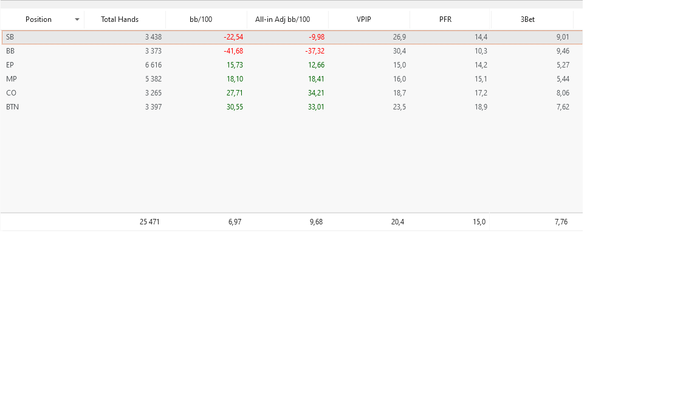Click the BB All-in Adj value -37,32

click(x=315, y=51)
